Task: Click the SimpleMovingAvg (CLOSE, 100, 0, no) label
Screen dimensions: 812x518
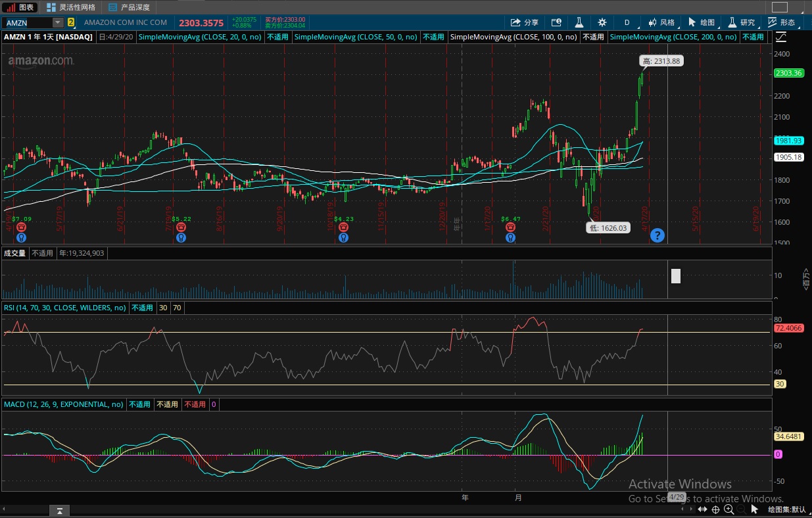Action: 514,37
